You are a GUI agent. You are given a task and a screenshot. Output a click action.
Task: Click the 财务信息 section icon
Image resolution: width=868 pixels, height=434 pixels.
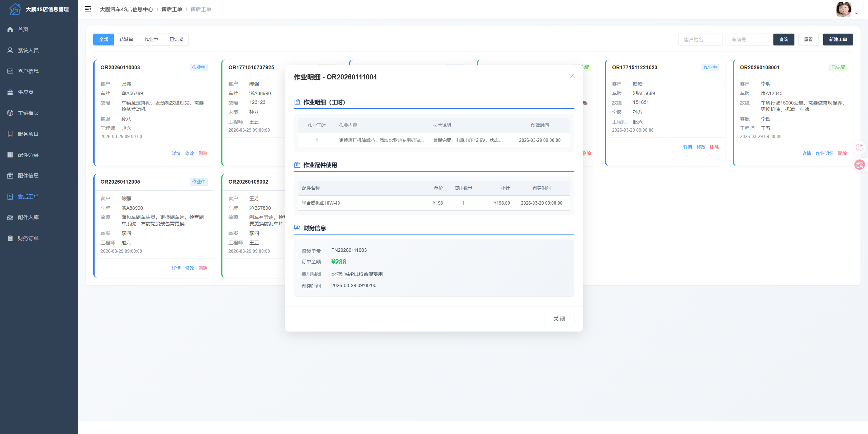coord(297,228)
